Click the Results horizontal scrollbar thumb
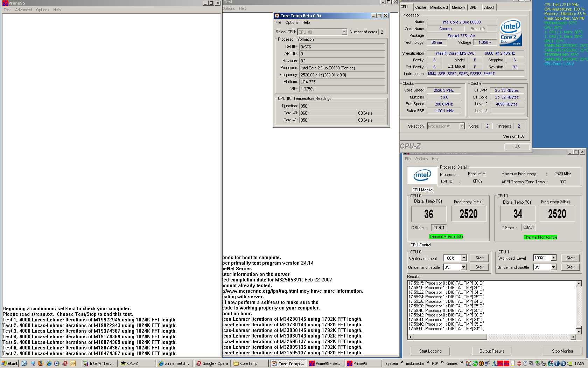 (x=450, y=337)
